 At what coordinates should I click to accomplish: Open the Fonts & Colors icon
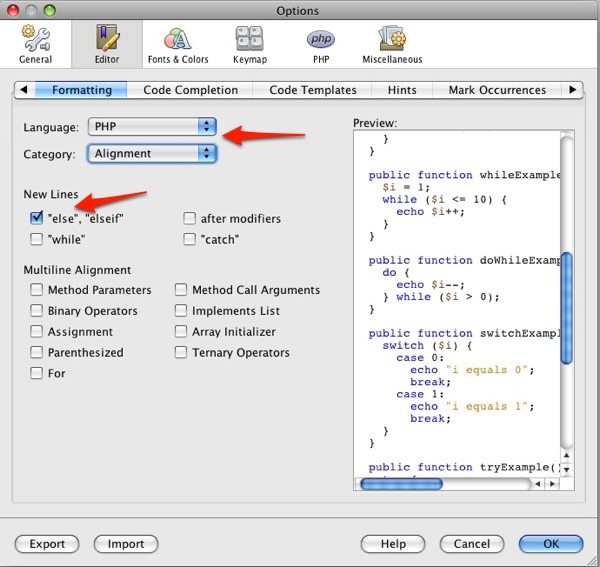click(x=178, y=44)
